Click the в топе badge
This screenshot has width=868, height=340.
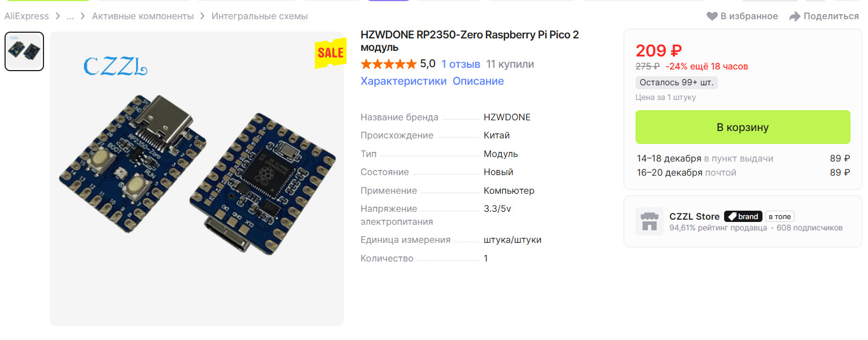pyautogui.click(x=781, y=216)
